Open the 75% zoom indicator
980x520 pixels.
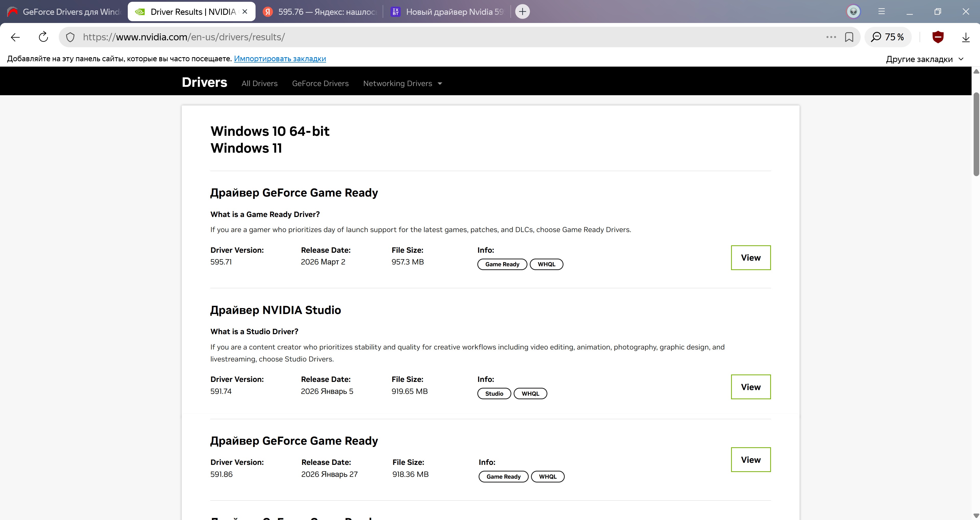point(887,37)
